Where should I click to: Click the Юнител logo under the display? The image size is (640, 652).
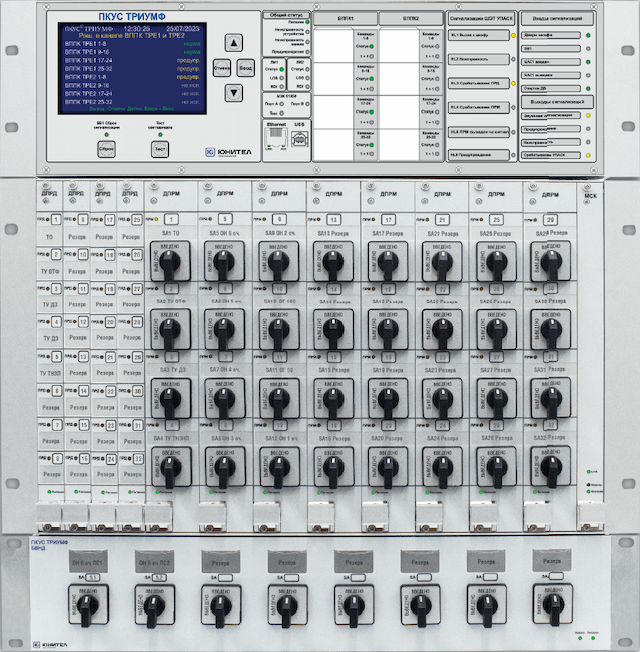(x=224, y=152)
